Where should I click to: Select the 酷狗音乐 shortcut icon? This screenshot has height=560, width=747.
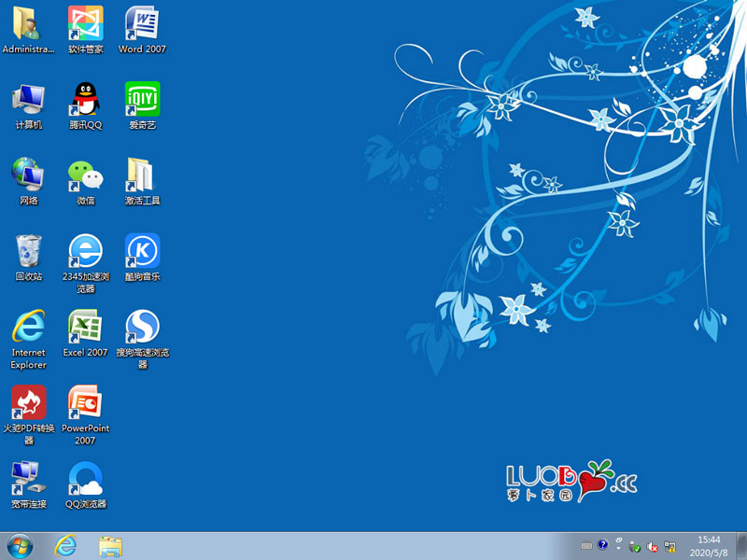click(142, 250)
